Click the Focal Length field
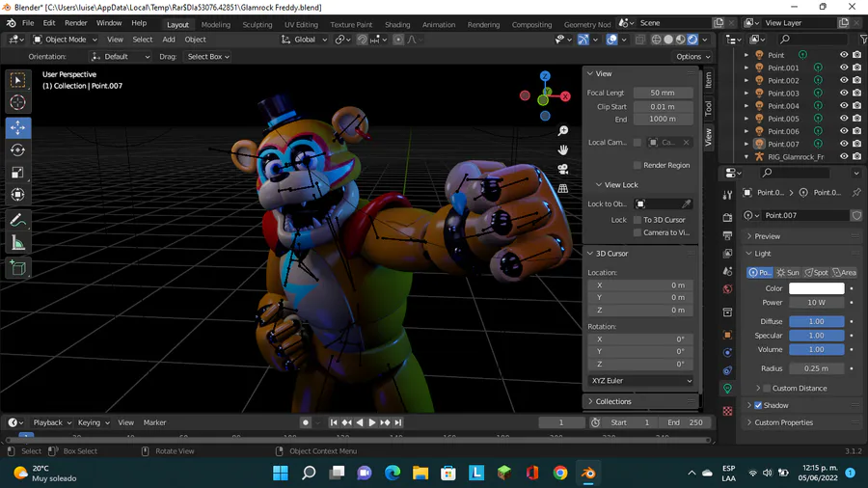 coord(663,94)
